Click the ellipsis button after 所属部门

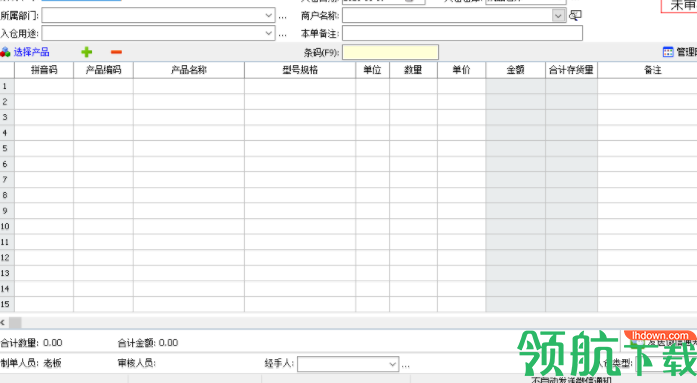282,17
